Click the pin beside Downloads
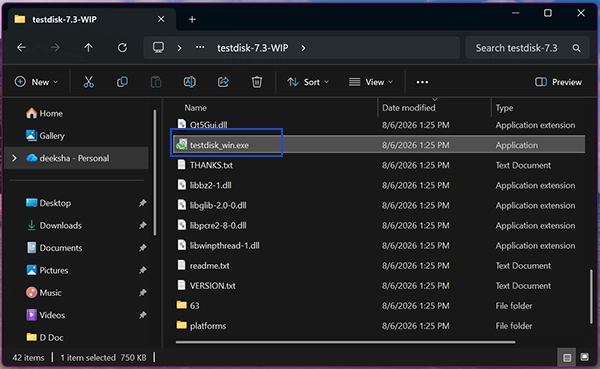Image resolution: width=600 pixels, height=369 pixels. (142, 225)
